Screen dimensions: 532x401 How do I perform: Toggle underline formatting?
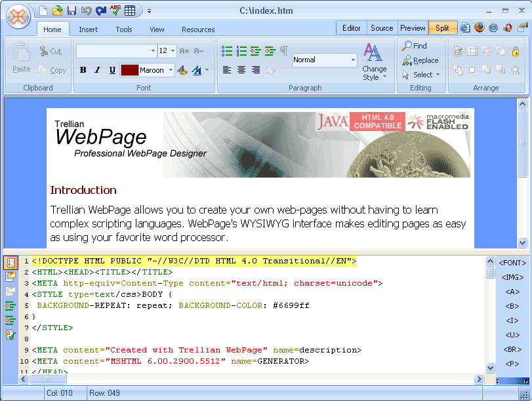pyautogui.click(x=112, y=70)
